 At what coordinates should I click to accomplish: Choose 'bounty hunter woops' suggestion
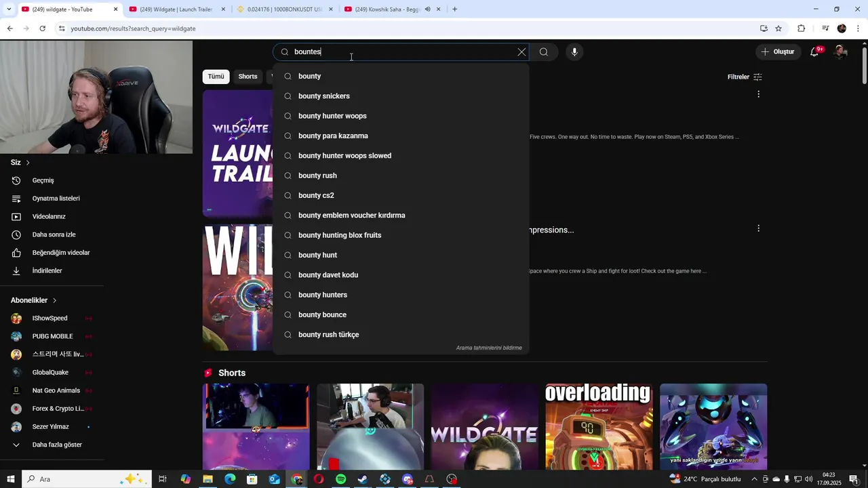401,116
